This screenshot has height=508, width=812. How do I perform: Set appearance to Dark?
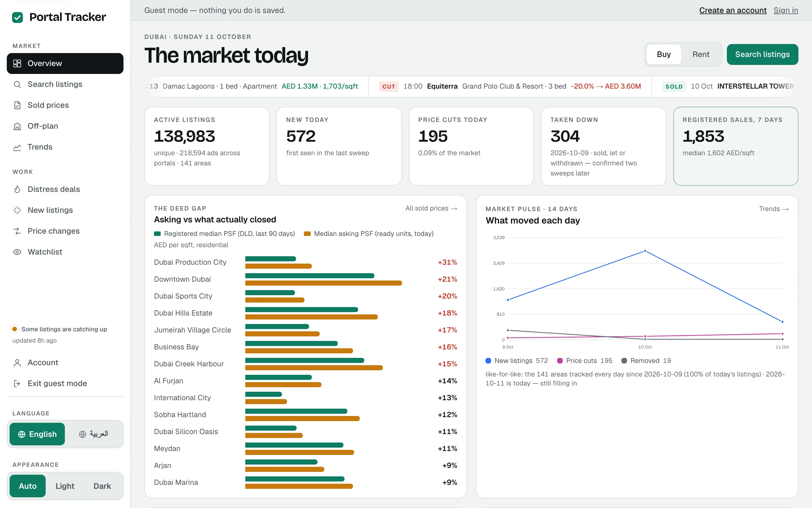tap(102, 486)
